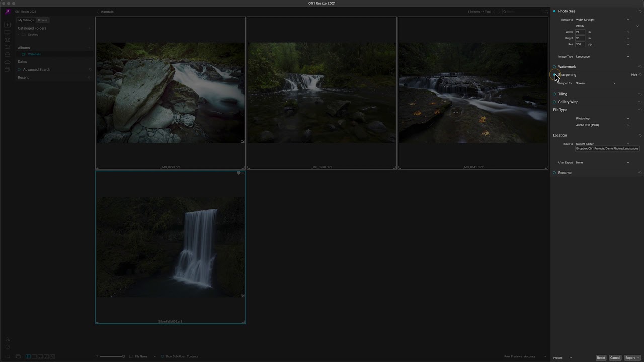Reset the Photo Size section
Image resolution: width=644 pixels, height=362 pixels.
[640, 11]
